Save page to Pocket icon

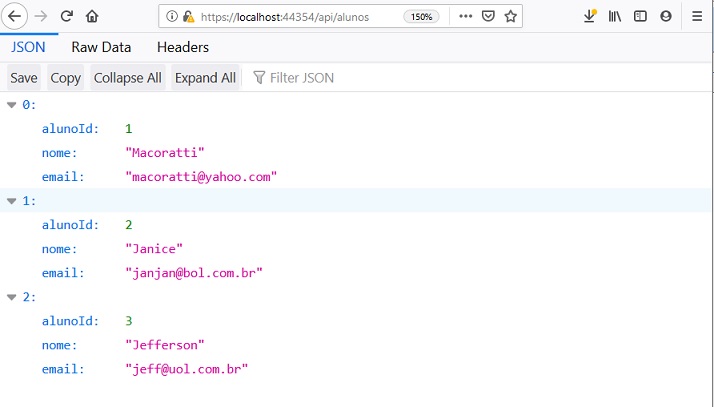[488, 16]
